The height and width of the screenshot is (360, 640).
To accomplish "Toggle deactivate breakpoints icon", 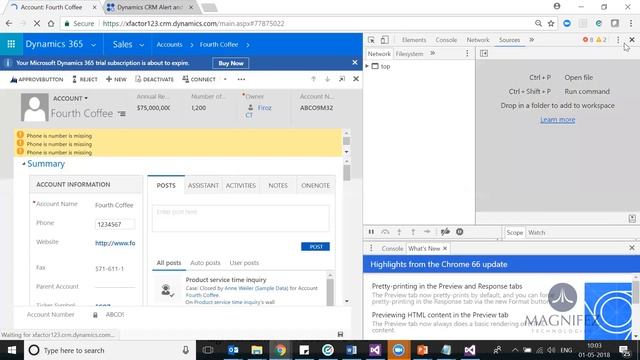I will [445, 232].
